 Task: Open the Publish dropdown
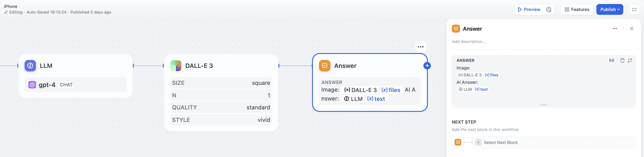609,10
